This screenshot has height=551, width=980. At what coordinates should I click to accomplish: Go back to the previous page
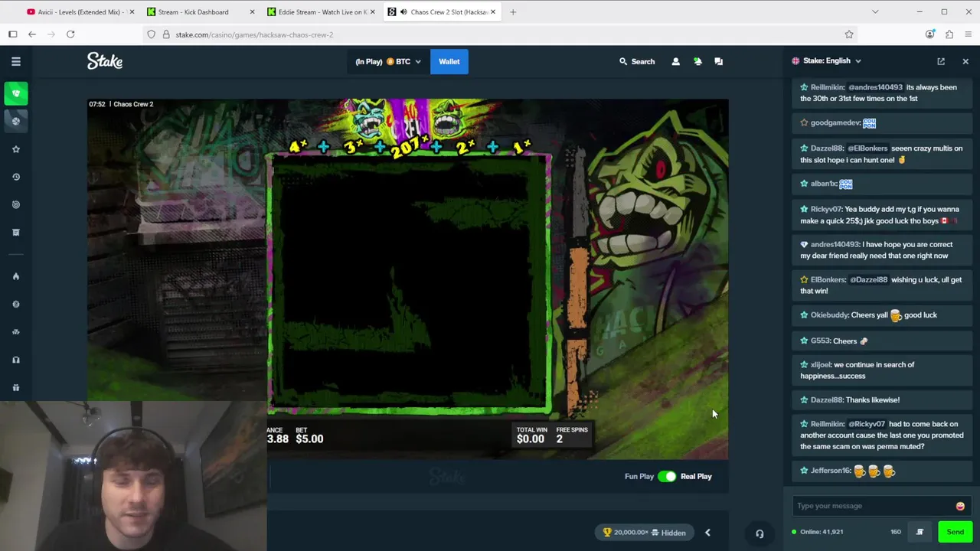click(x=32, y=34)
